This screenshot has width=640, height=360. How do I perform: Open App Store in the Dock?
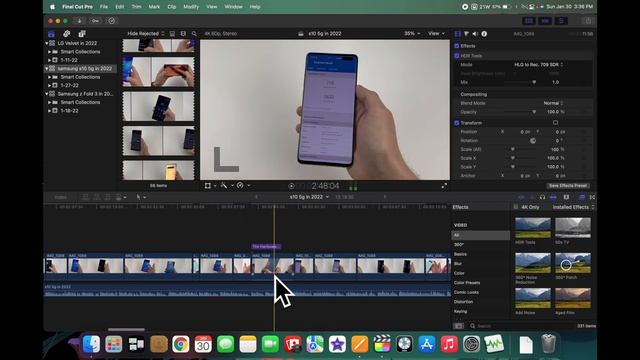click(x=427, y=344)
